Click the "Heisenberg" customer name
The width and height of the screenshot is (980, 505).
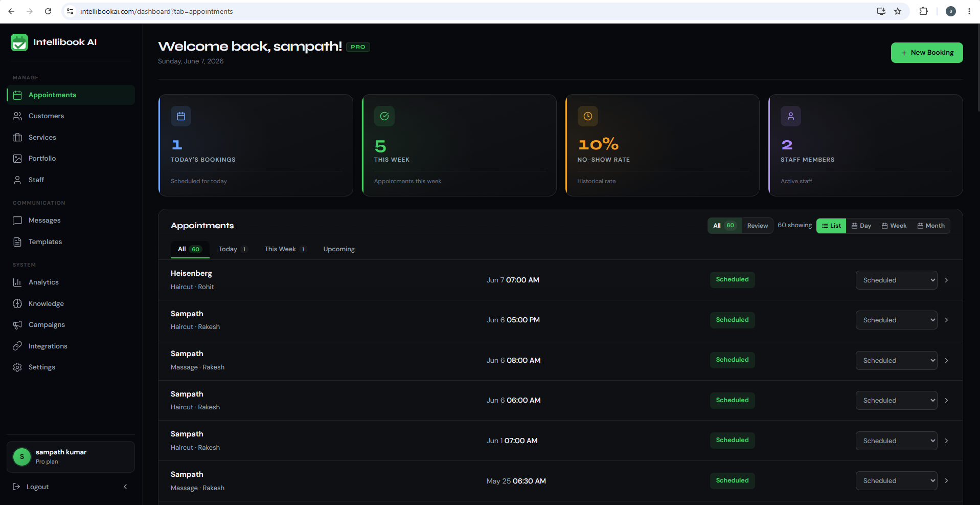pos(191,273)
